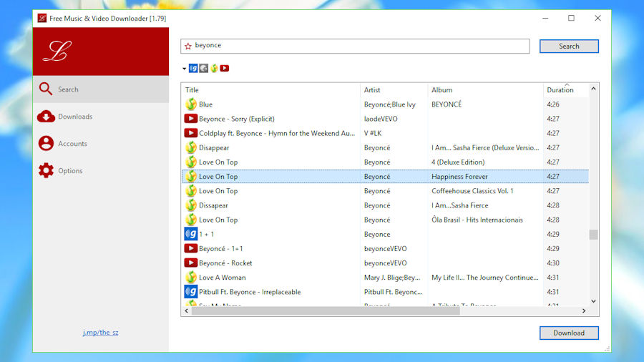The height and width of the screenshot is (362, 644).
Task: Click the YouTube source icon above results
Action: click(x=224, y=68)
